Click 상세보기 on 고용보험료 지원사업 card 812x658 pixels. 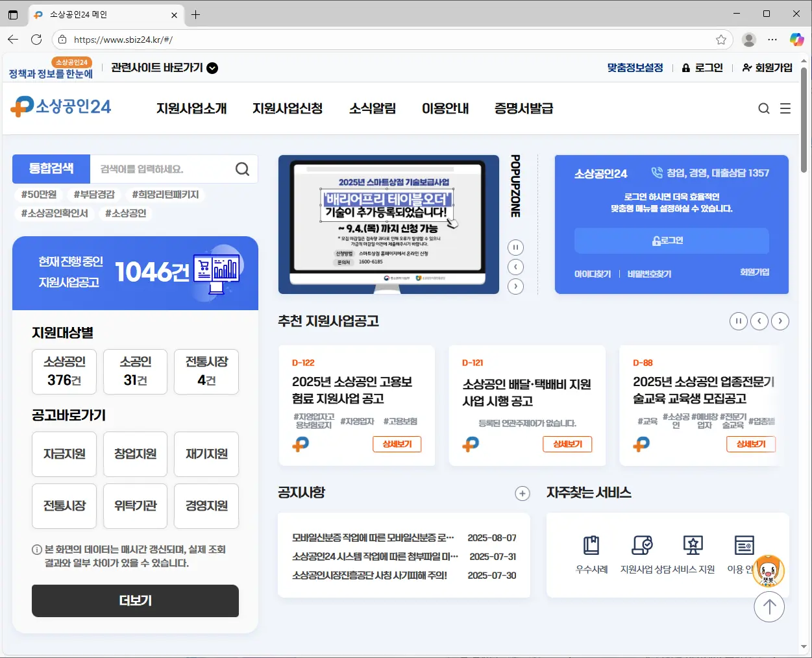(x=397, y=445)
